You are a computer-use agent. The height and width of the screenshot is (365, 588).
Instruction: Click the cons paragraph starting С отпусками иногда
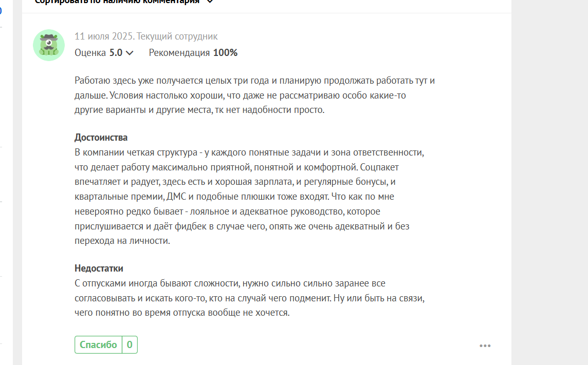click(x=249, y=298)
